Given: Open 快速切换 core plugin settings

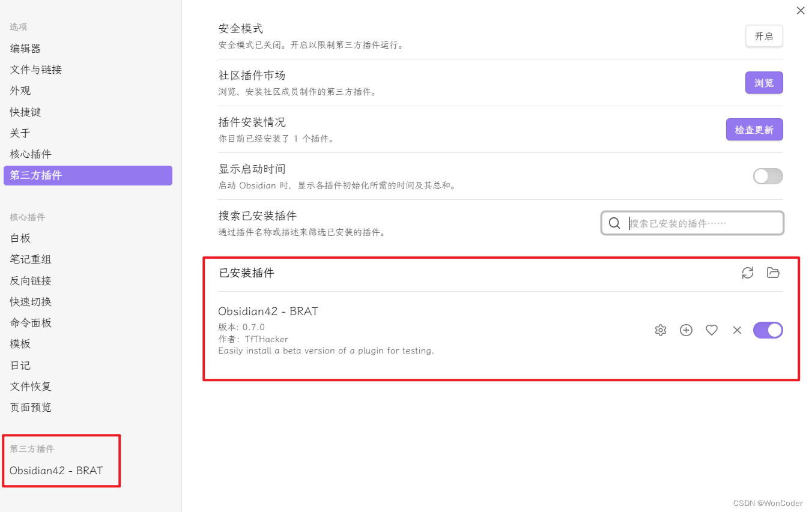Looking at the screenshot, I should pyautogui.click(x=88, y=302).
